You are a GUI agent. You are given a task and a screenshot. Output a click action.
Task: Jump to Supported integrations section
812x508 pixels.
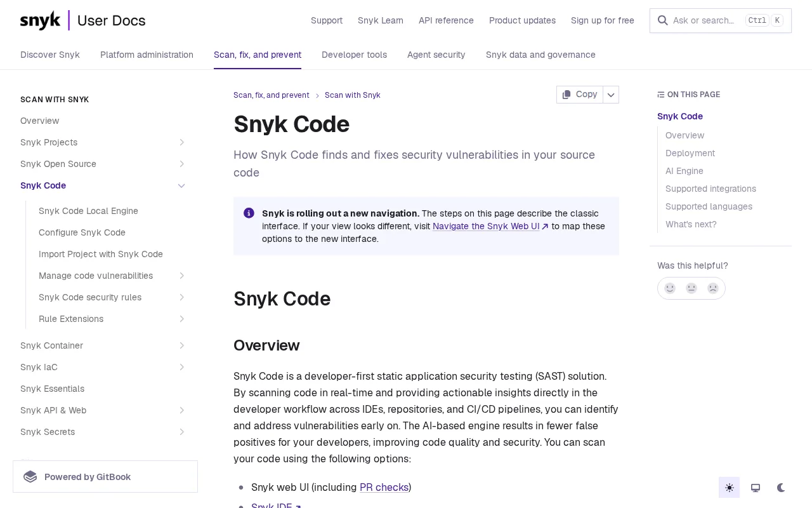[710, 189]
